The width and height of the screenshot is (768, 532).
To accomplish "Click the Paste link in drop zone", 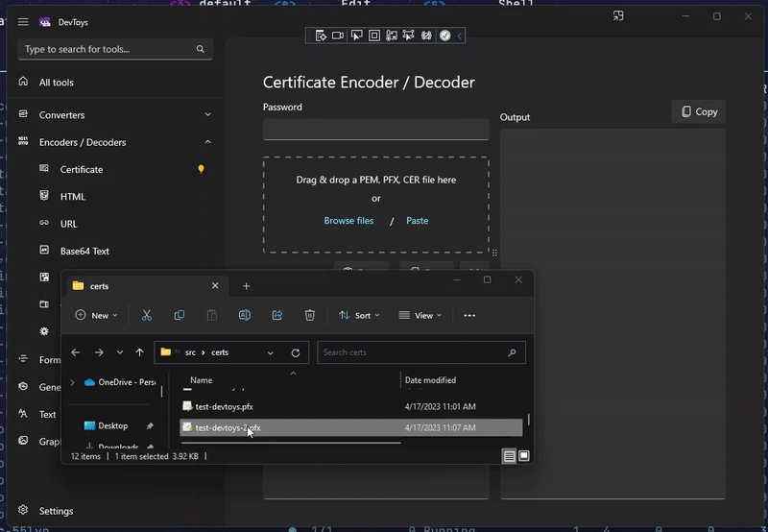I will [x=418, y=221].
